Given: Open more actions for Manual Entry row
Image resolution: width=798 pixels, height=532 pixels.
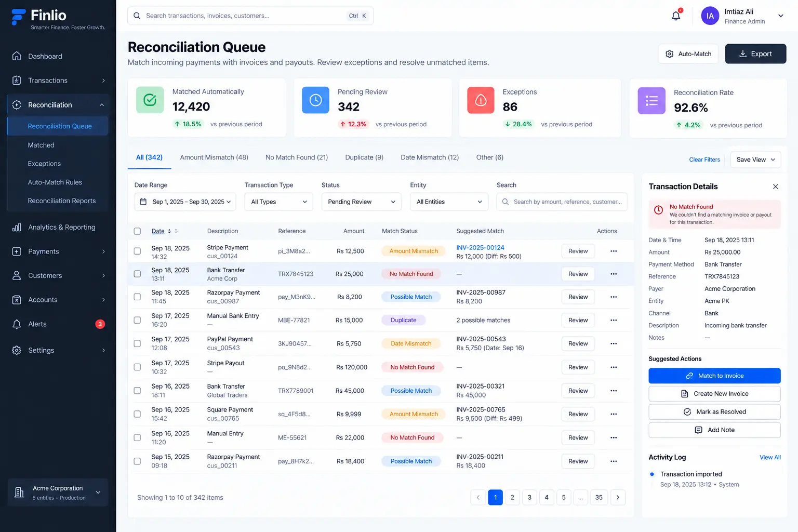Looking at the screenshot, I should tap(614, 437).
